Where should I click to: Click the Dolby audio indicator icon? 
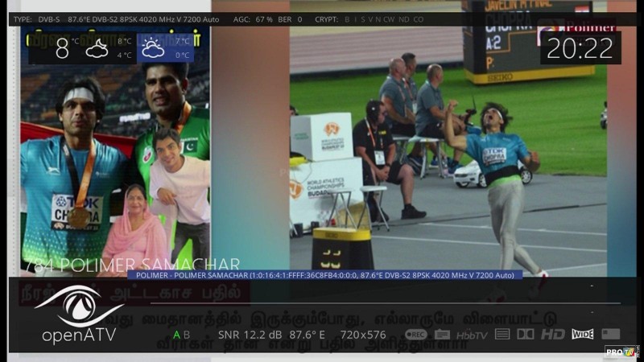tap(525, 334)
